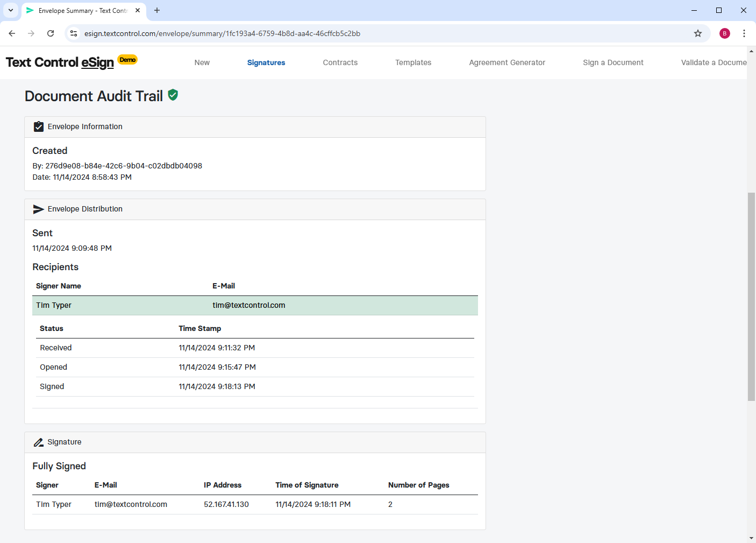Reload the page with the refresh icon

51,33
